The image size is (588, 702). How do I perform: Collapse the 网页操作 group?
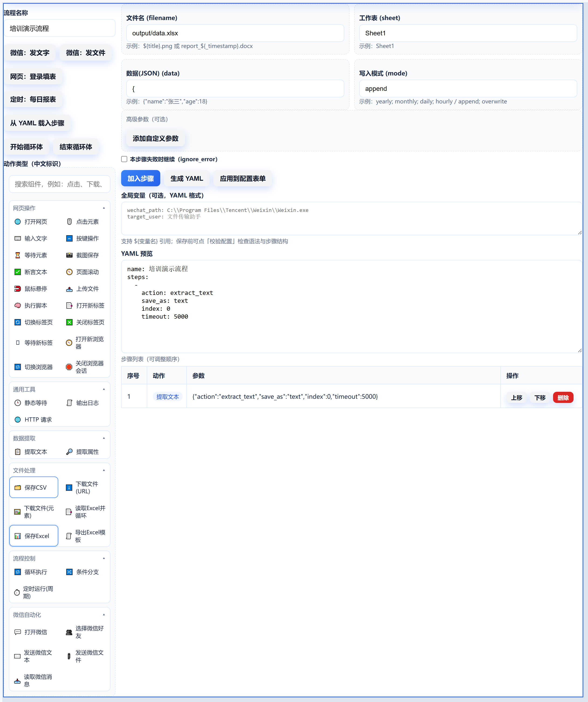tap(104, 208)
